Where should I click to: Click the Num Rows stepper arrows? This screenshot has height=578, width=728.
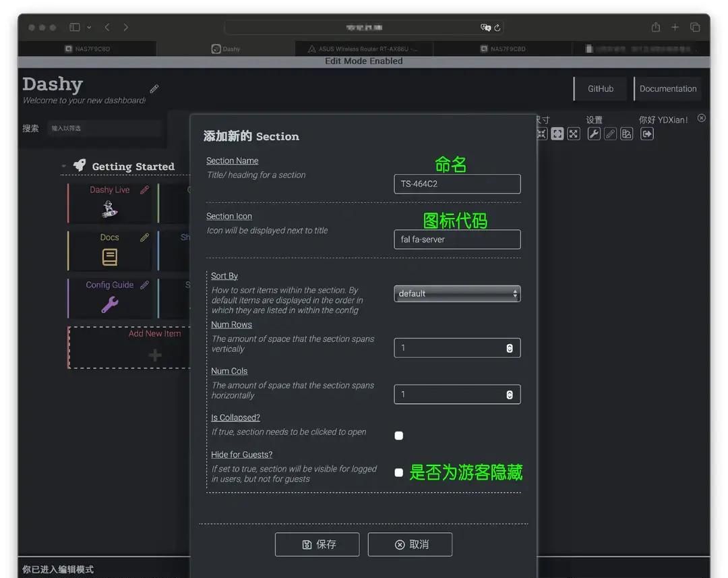click(510, 347)
